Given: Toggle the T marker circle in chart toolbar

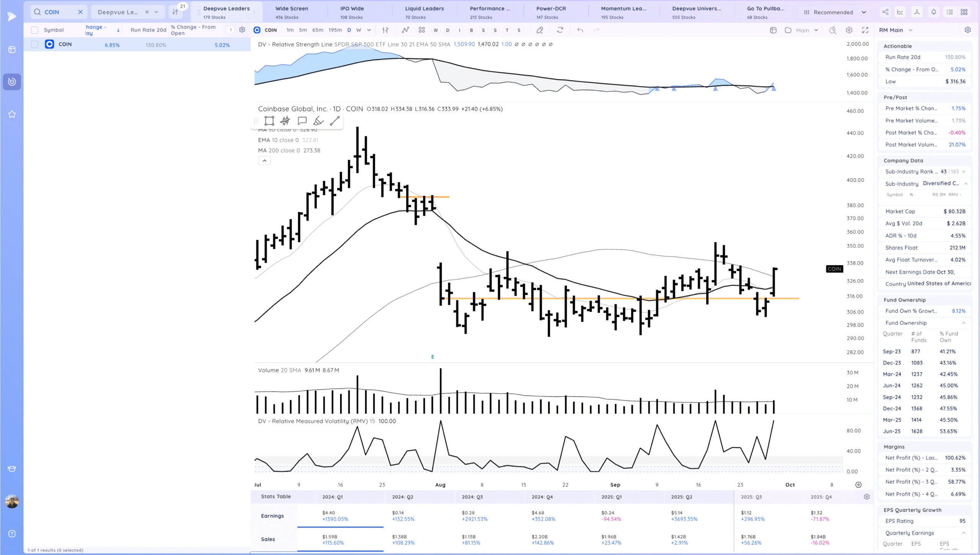Looking at the screenshot, I should (x=507, y=30).
